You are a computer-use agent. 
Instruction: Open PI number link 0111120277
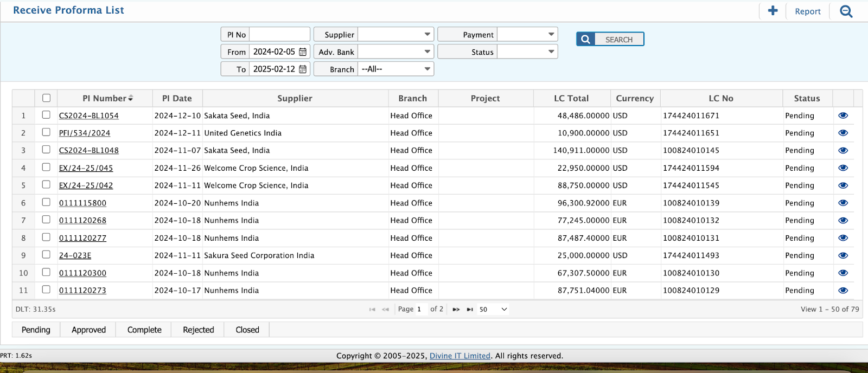[82, 238]
